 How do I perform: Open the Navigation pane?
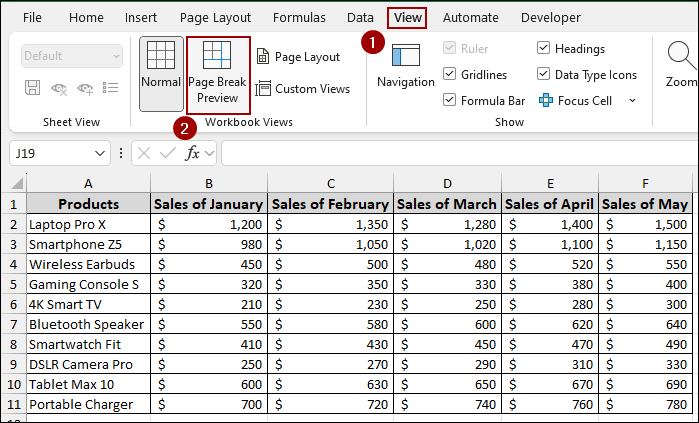[x=405, y=66]
